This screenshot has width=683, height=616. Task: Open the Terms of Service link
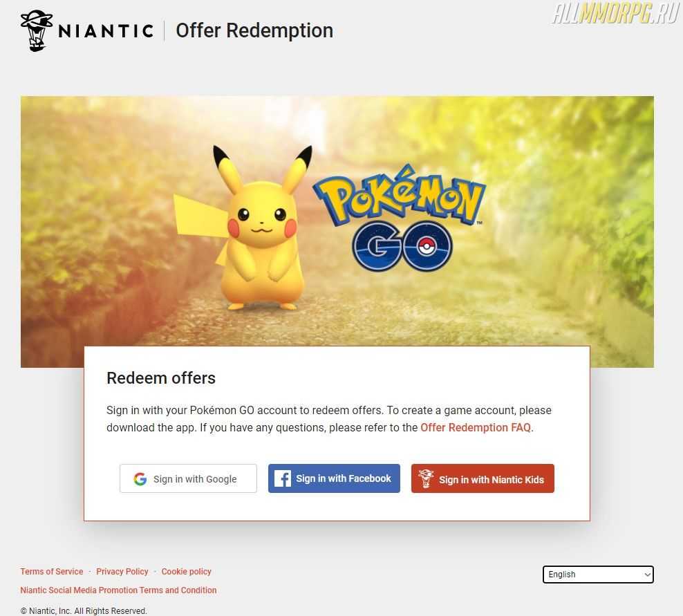point(52,572)
